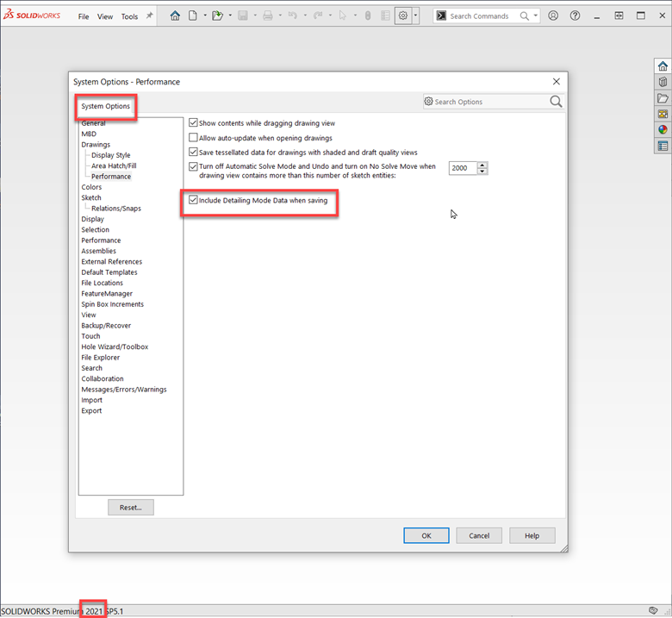Toggle Save tessellated data for drawings checkbox
The image size is (672, 618).
tap(193, 153)
